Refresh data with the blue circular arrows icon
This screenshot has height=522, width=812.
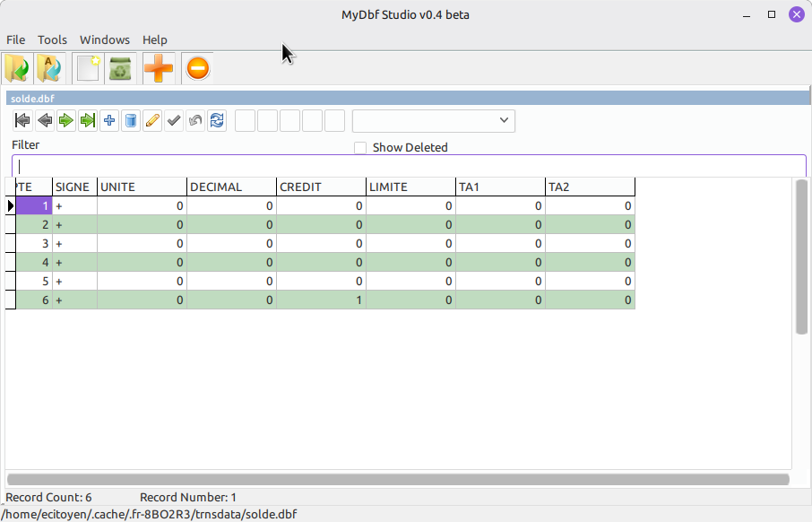(217, 121)
